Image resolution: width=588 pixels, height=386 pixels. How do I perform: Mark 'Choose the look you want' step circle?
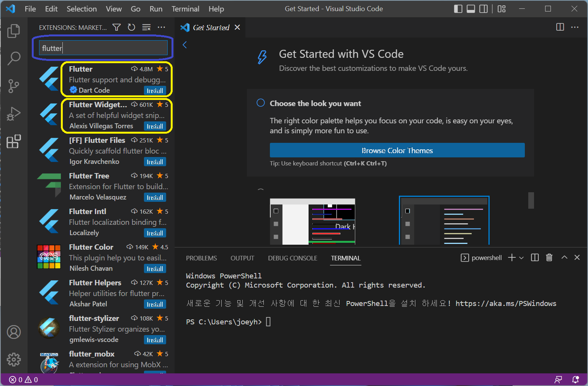coord(261,103)
